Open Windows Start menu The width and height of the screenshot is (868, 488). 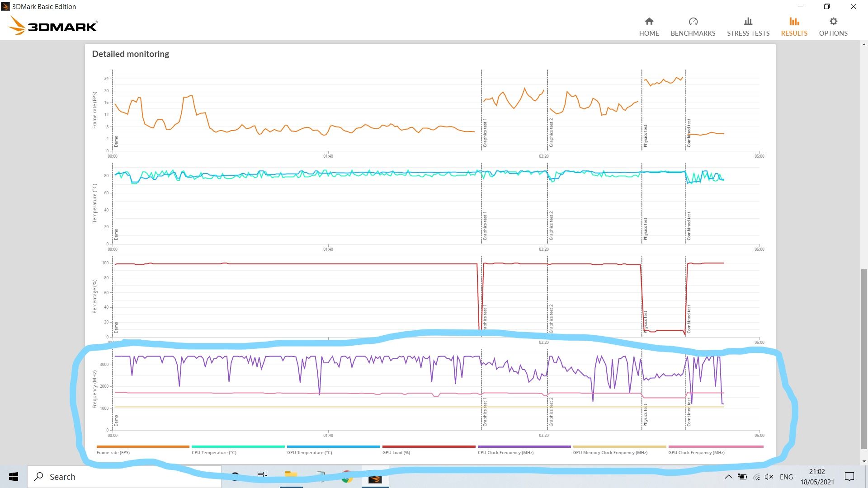13,477
